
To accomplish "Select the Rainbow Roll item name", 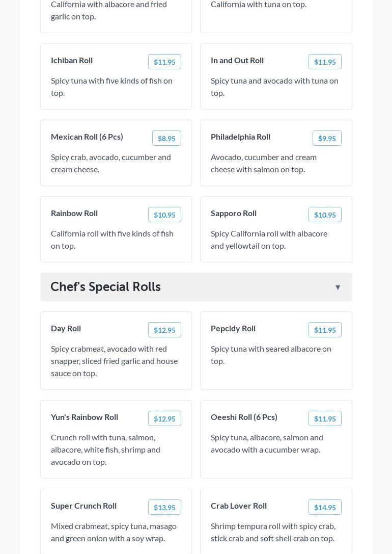I will coord(74,213).
